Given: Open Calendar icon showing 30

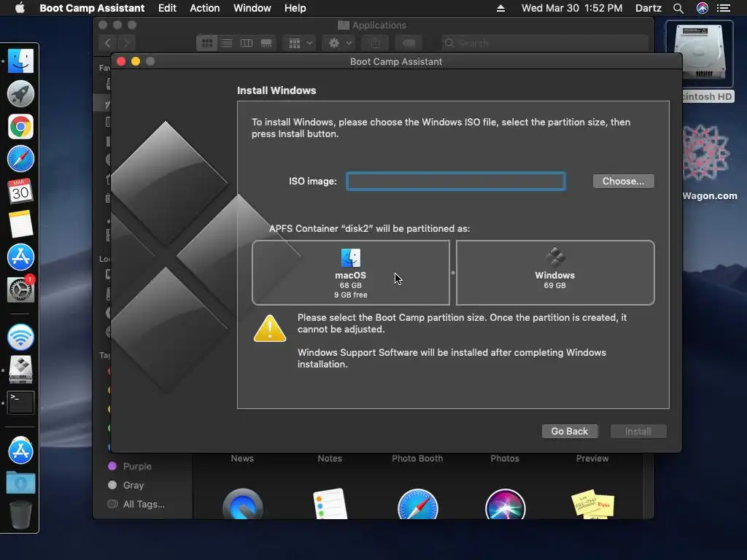Looking at the screenshot, I should point(20,192).
